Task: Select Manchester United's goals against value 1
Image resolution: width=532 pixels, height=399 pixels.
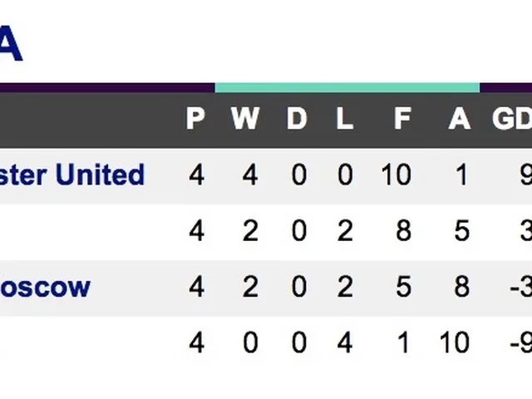Action: click(x=461, y=175)
